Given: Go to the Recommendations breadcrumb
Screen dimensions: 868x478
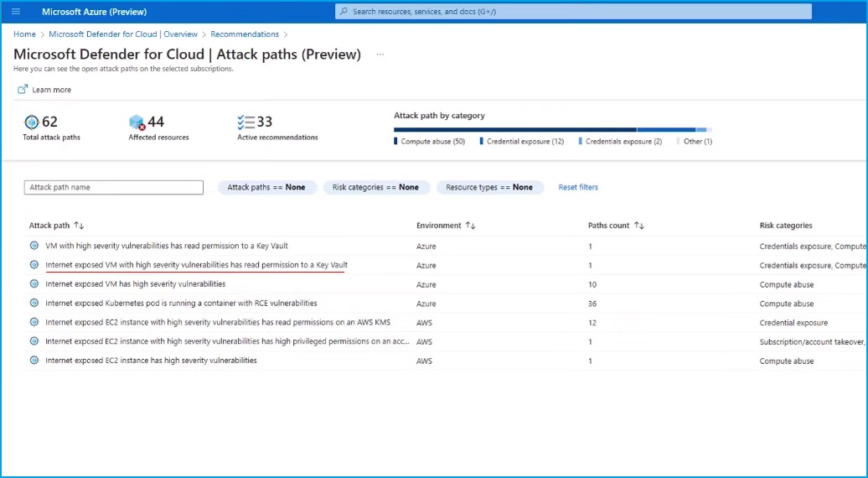Looking at the screenshot, I should tap(245, 34).
